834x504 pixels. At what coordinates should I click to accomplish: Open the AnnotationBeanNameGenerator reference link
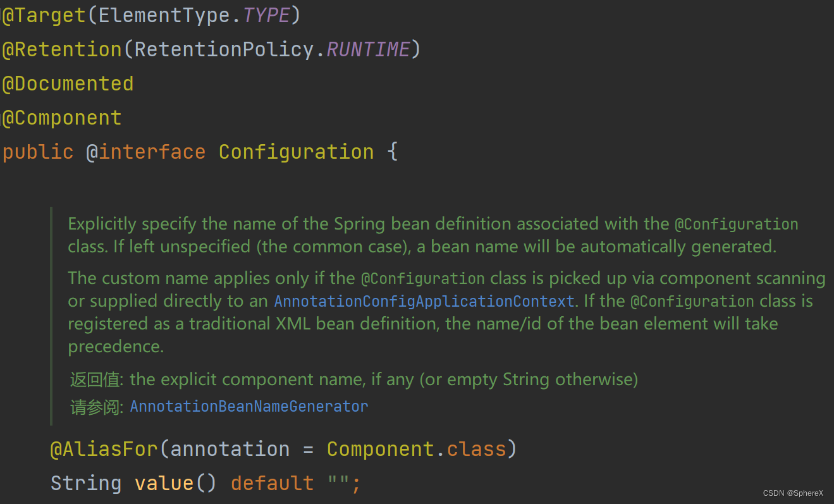[x=248, y=406]
